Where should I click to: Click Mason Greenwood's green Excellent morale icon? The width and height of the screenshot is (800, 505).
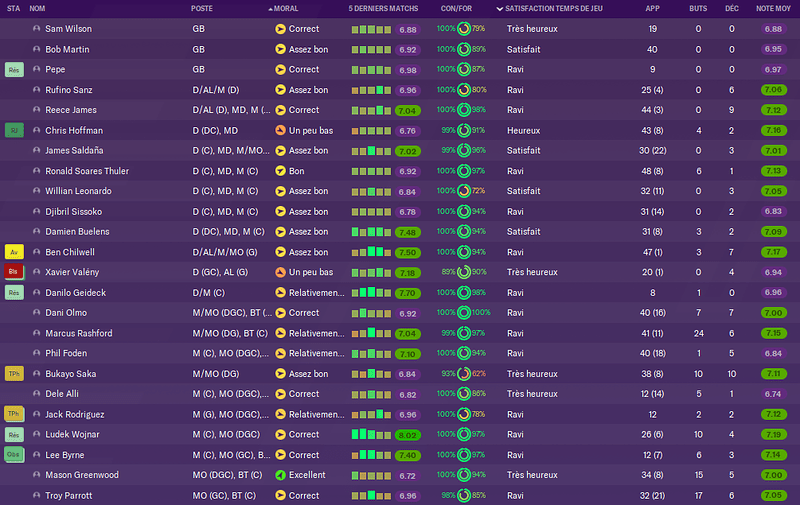(x=280, y=475)
